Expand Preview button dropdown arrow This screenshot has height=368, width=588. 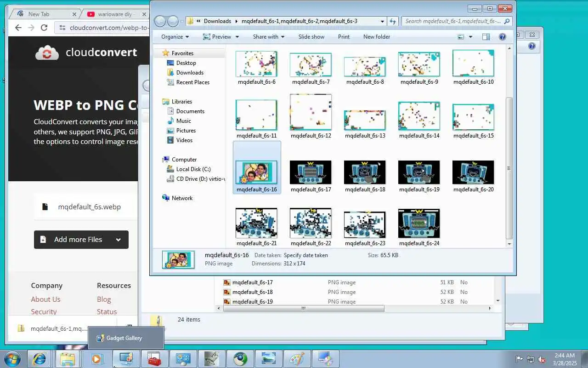[237, 37]
